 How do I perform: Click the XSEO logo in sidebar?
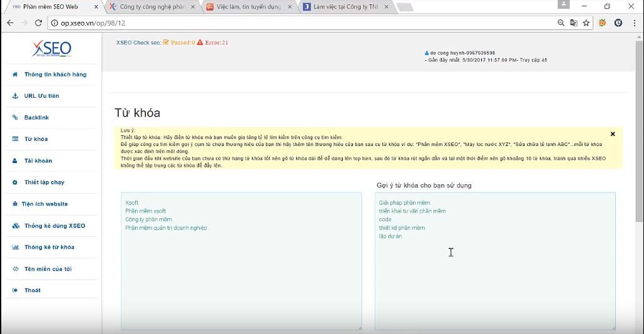click(x=51, y=48)
